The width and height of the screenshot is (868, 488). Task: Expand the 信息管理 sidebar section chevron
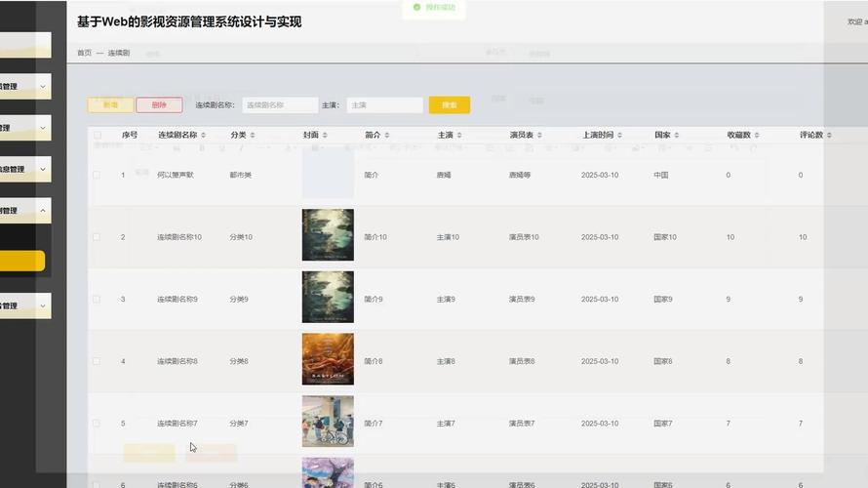[x=43, y=169]
